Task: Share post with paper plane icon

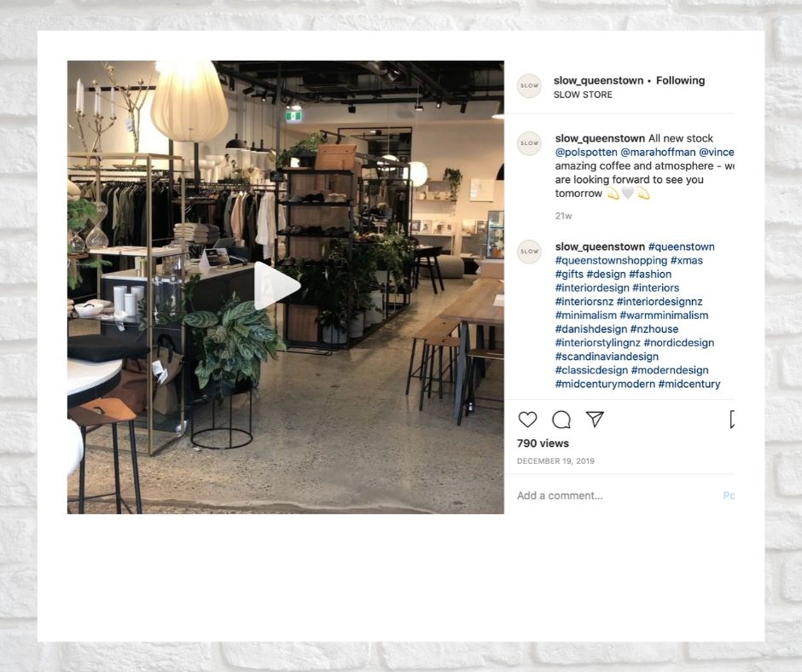Action: pos(595,419)
